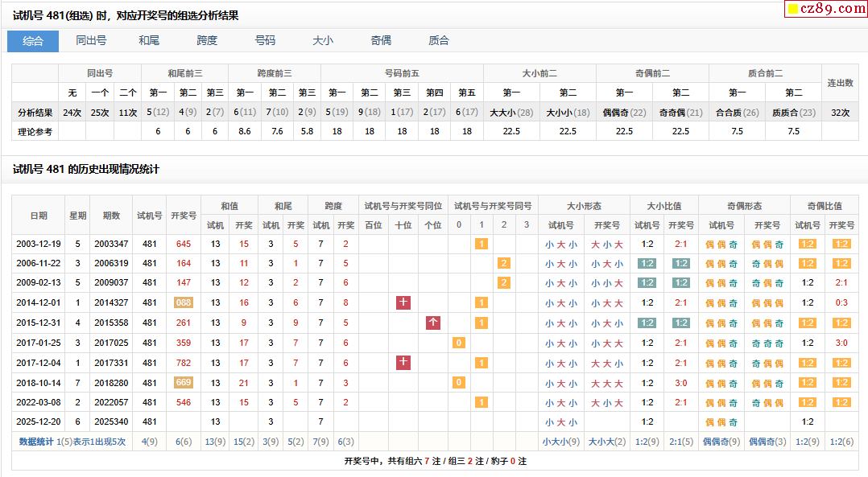Switch to the 同出号 tab

pyautogui.click(x=91, y=40)
